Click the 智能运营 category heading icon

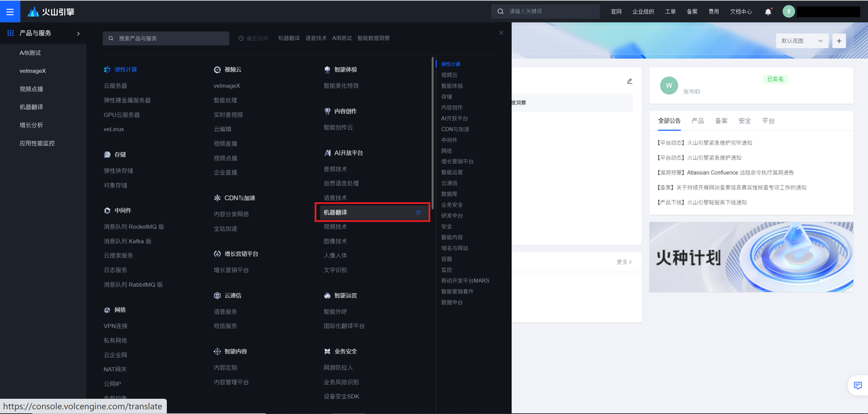pos(328,295)
